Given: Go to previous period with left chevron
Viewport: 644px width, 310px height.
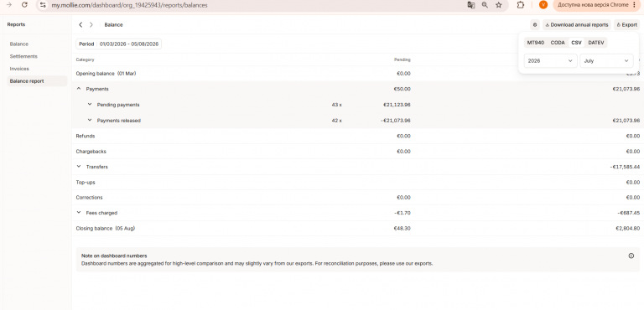Looking at the screenshot, I should click(x=80, y=24).
